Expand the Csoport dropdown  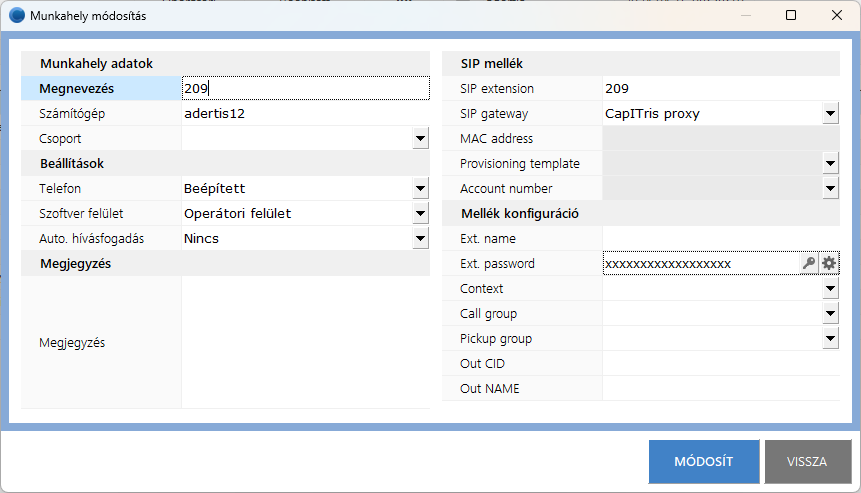[421, 139]
